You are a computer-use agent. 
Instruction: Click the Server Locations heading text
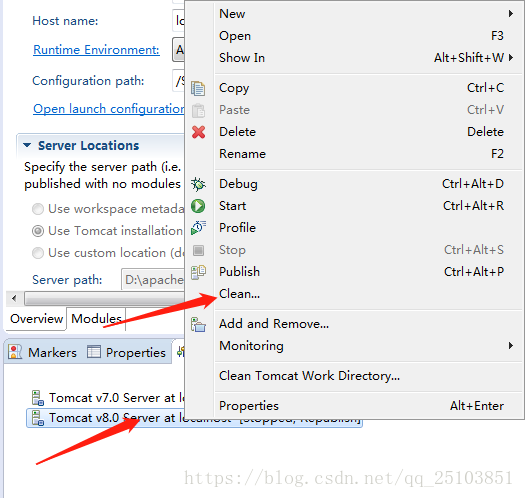88,146
